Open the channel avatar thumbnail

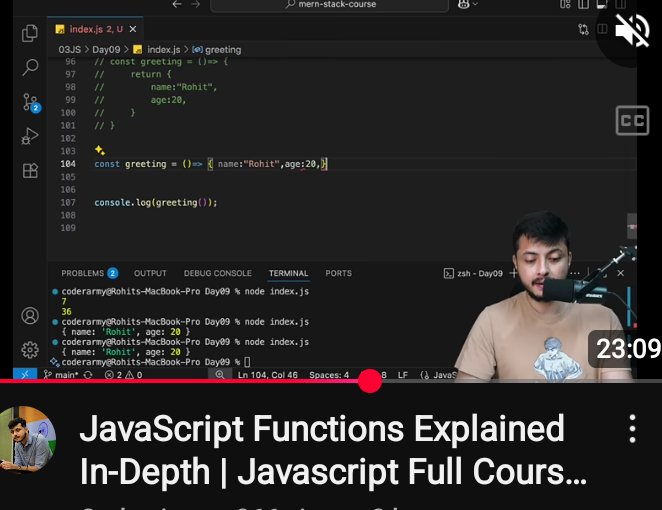click(x=27, y=439)
